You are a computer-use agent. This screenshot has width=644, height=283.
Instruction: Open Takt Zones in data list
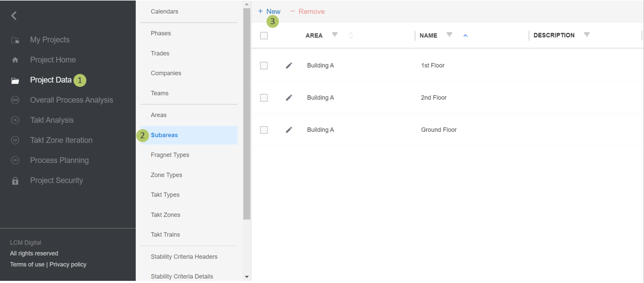pyautogui.click(x=165, y=214)
